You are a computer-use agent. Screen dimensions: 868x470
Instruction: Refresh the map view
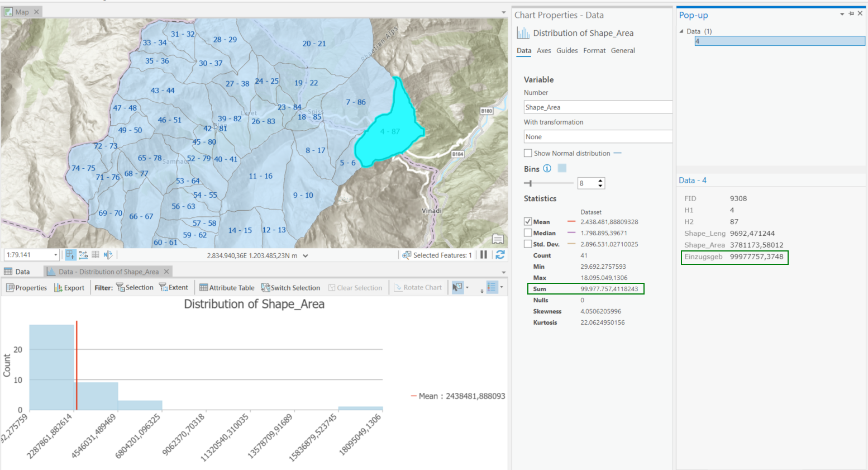(500, 255)
